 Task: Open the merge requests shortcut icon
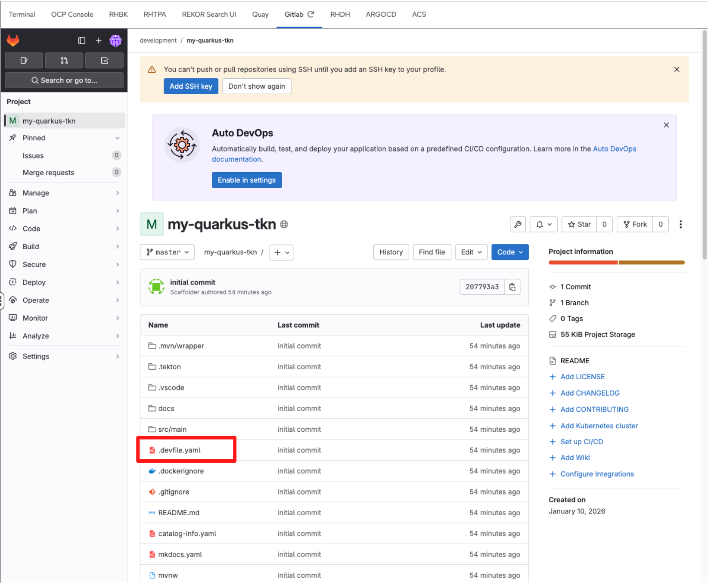pos(64,61)
